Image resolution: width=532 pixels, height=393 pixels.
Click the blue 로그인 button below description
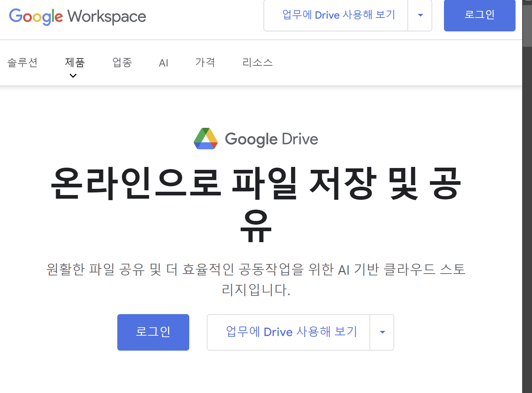click(153, 332)
